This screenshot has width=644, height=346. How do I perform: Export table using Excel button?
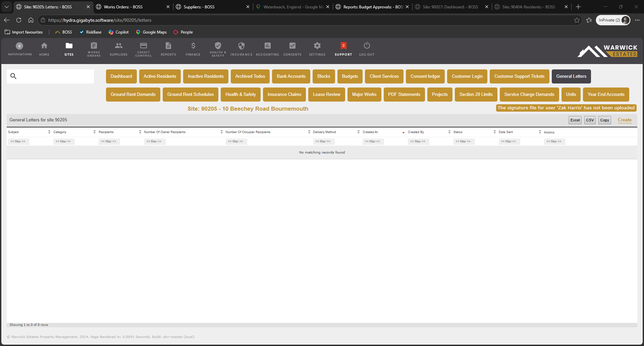coord(575,120)
